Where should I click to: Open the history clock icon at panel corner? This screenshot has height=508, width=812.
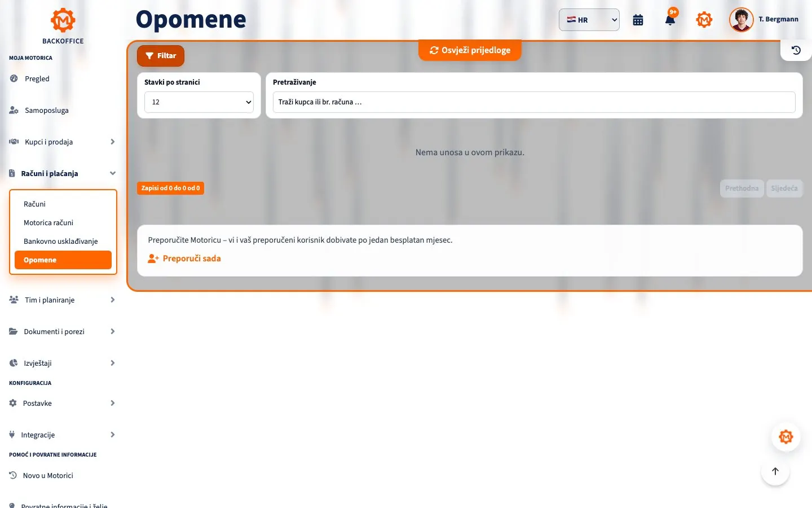tap(796, 50)
